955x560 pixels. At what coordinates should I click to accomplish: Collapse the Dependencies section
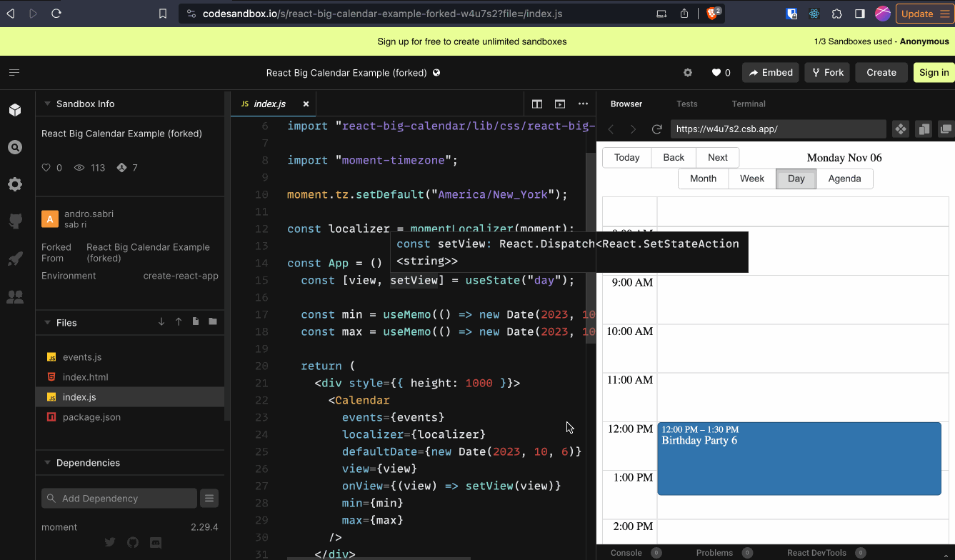[47, 462]
